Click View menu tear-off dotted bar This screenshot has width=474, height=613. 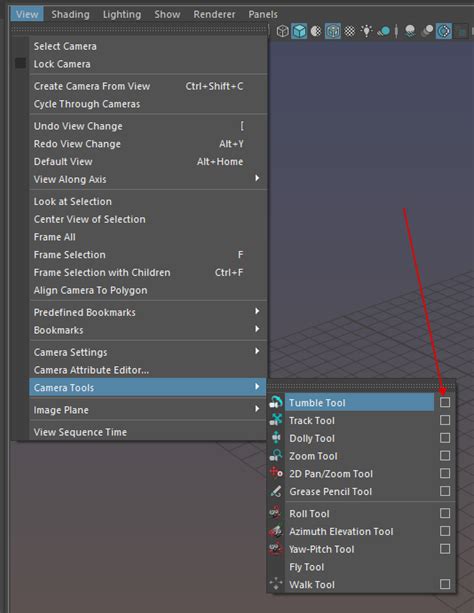click(139, 29)
